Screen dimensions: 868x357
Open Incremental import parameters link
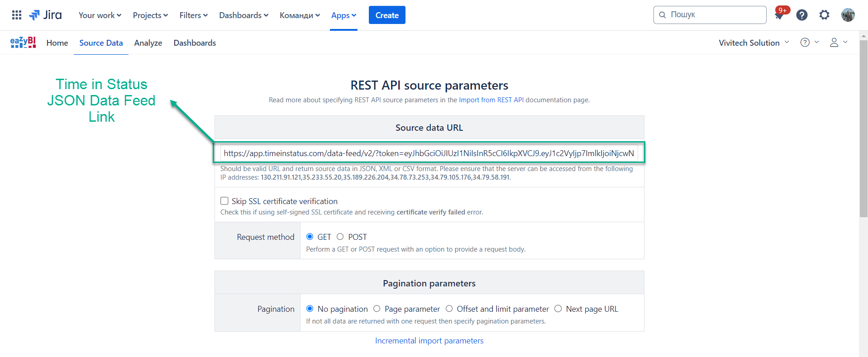coord(429,341)
